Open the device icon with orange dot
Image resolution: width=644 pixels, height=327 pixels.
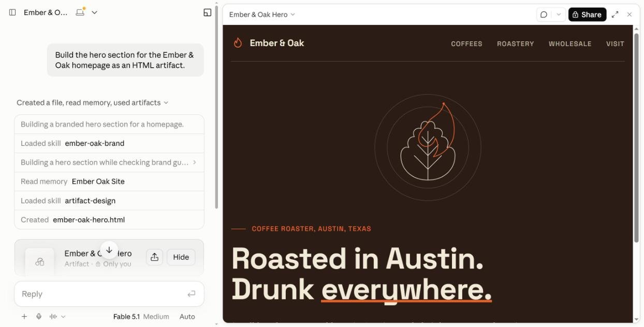[80, 12]
